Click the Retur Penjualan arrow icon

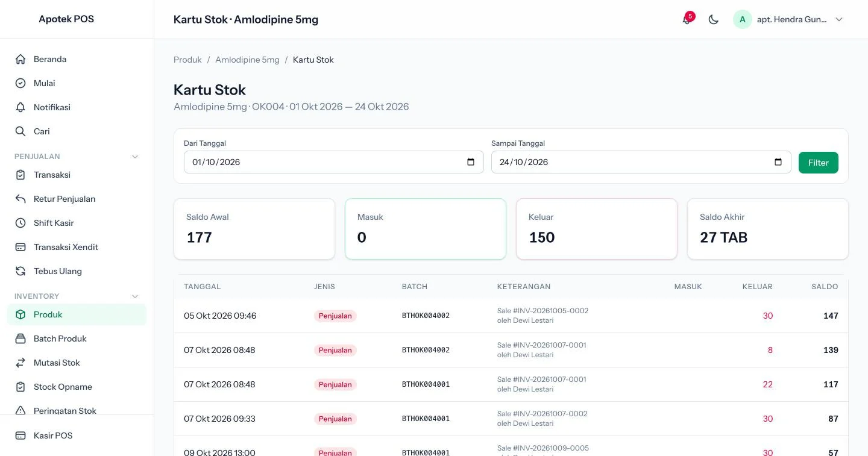[x=20, y=199]
